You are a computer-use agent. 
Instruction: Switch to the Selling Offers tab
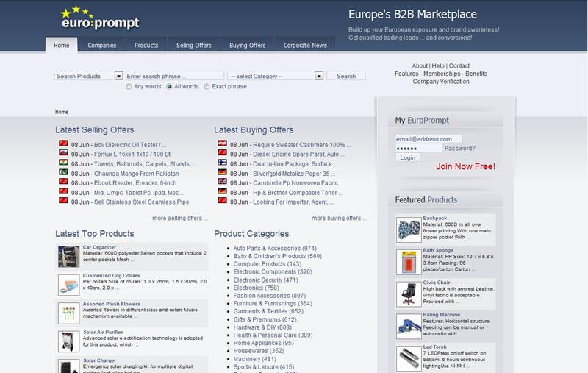point(193,46)
